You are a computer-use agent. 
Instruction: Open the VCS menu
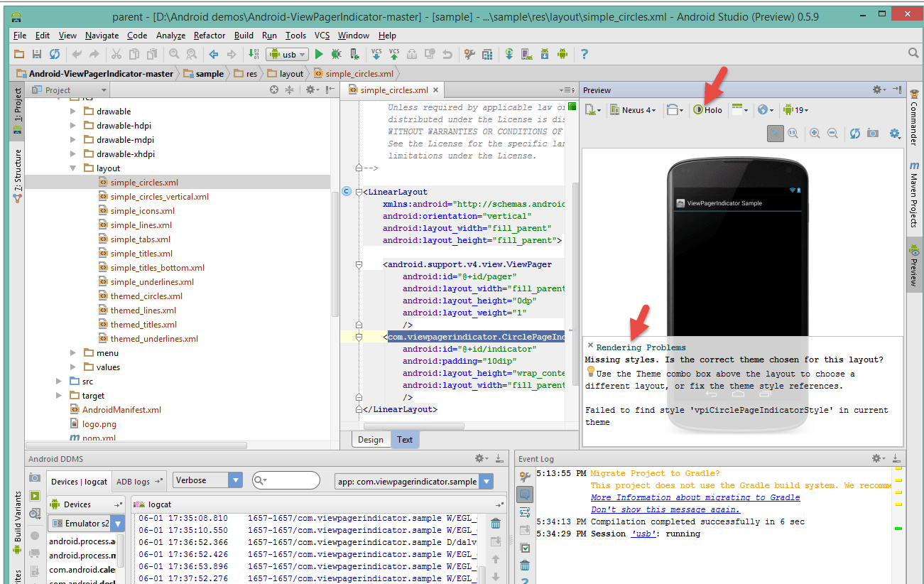point(322,36)
